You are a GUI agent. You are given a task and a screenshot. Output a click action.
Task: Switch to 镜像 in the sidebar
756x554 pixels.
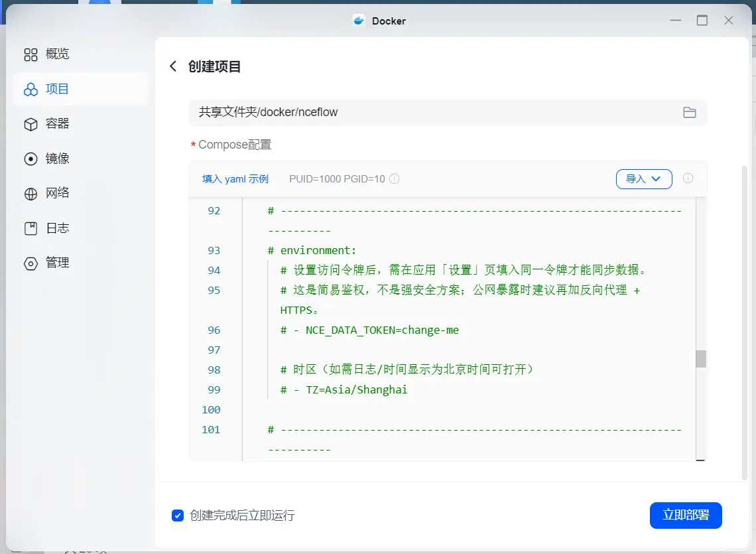click(x=80, y=159)
